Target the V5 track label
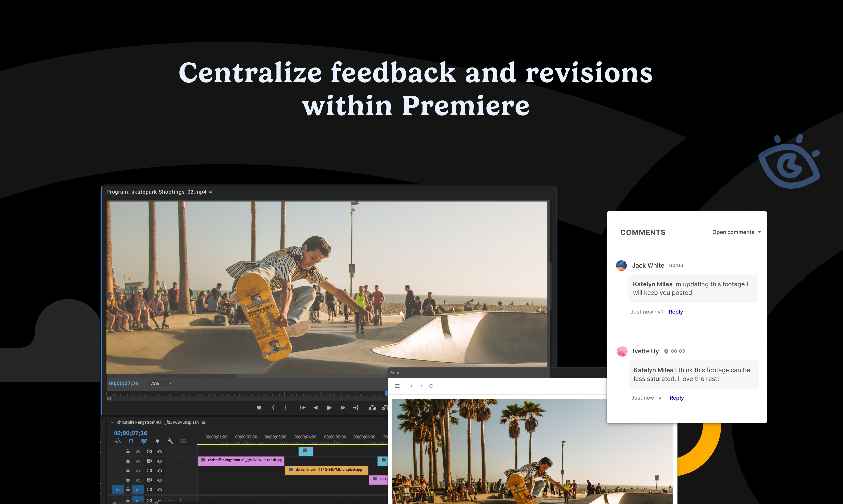843x504 pixels. 138,452
